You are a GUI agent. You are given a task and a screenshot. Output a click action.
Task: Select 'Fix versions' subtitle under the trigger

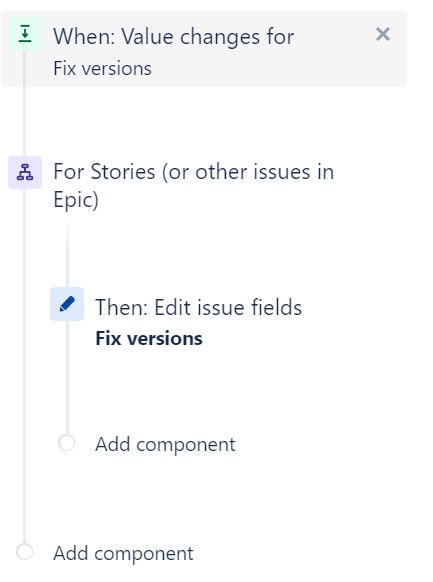[x=102, y=69]
